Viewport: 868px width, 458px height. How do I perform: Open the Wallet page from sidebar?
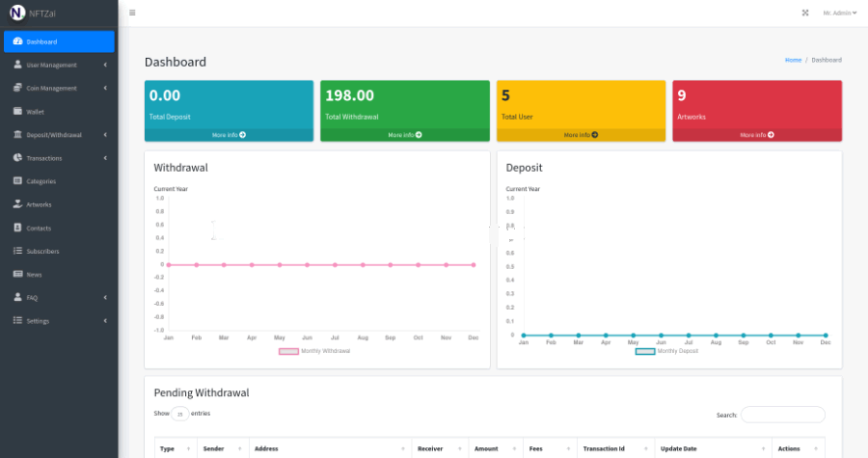coord(35,112)
